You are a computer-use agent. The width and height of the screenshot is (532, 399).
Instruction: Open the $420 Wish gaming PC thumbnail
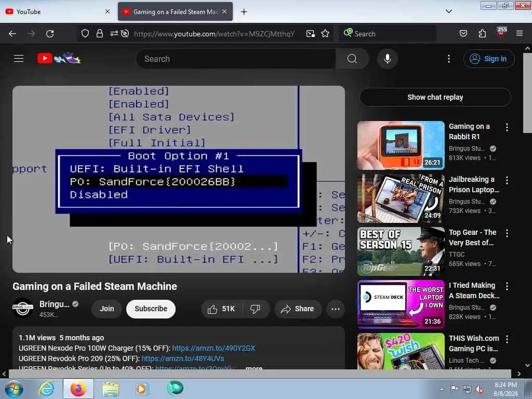(401, 351)
